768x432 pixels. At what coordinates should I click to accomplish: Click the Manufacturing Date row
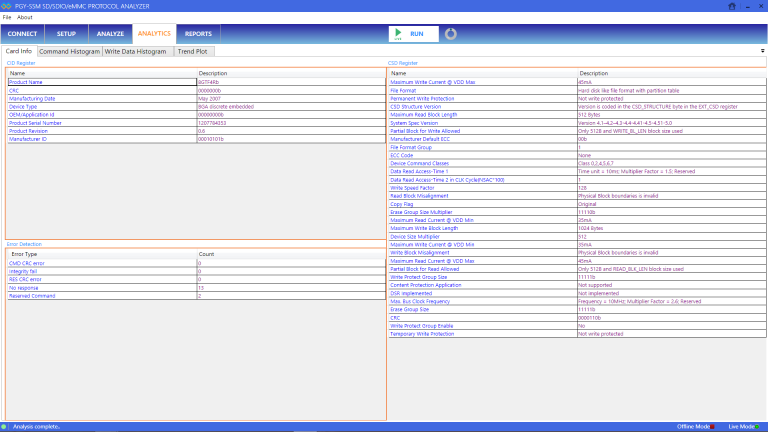click(x=196, y=98)
